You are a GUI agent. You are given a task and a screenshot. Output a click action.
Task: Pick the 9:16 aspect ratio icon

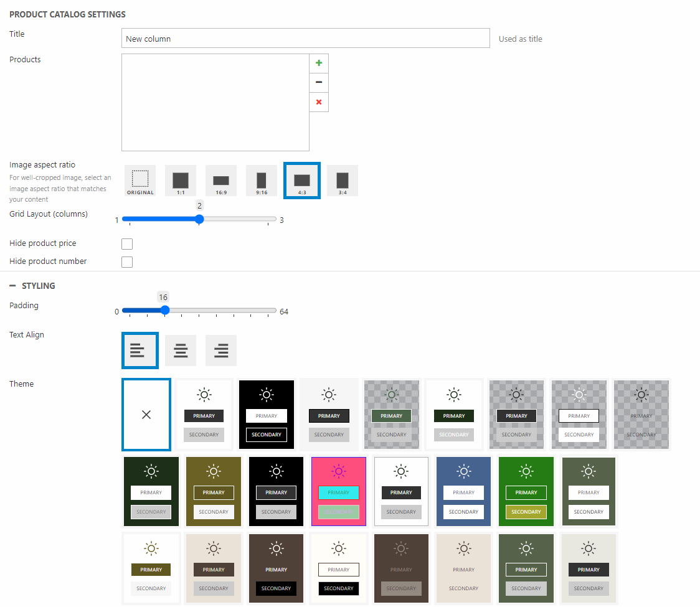[x=262, y=181]
